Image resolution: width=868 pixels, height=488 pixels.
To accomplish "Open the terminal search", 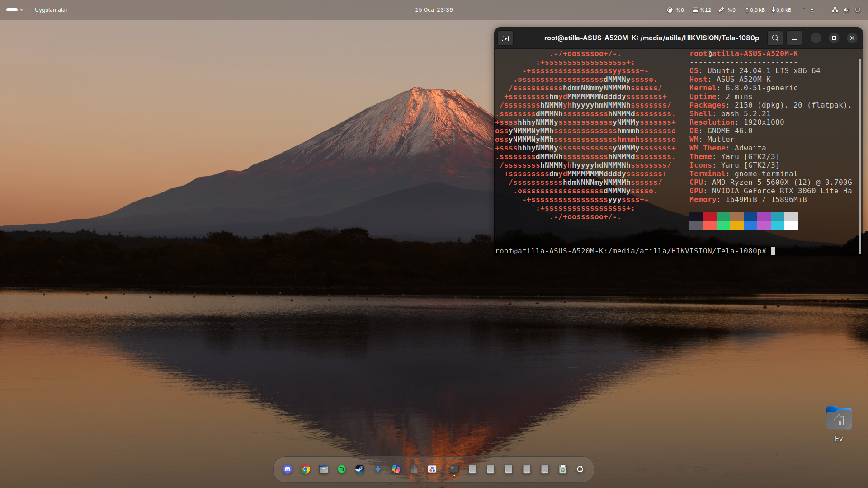I will pos(775,38).
